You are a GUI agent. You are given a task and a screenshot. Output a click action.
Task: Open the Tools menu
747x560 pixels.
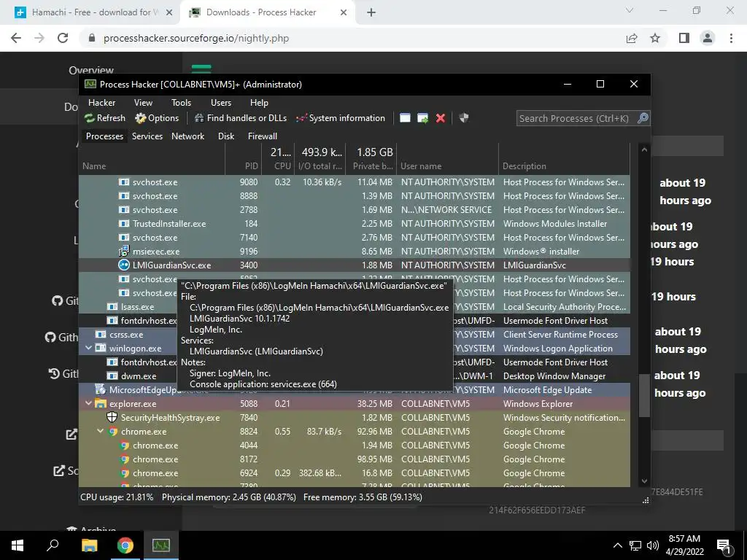(x=181, y=103)
